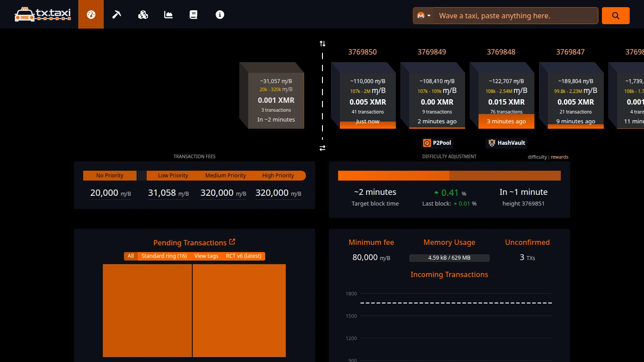Viewport: 644px width, 362px height.
Task: Open block 3769850
Action: [363, 95]
